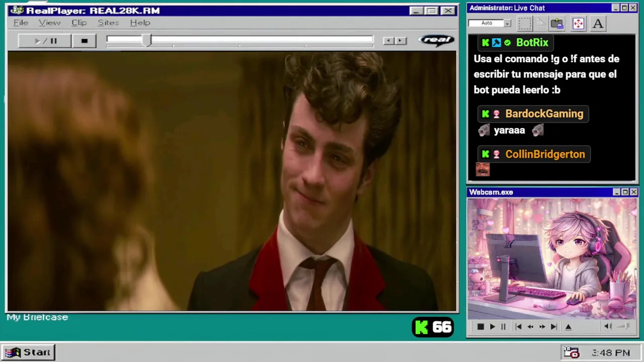Screen dimensions: 644x362
Task: Click the Play button in Webcam.exe
Action: pyautogui.click(x=492, y=327)
